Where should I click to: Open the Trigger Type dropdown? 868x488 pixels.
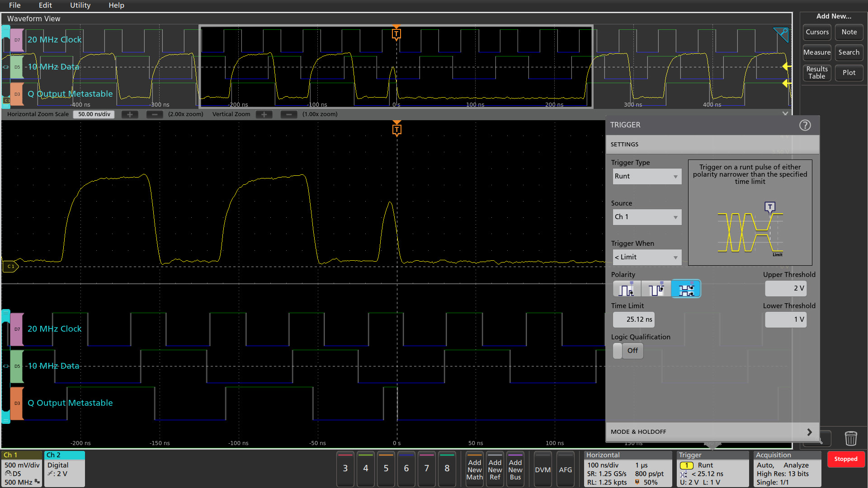(x=646, y=175)
